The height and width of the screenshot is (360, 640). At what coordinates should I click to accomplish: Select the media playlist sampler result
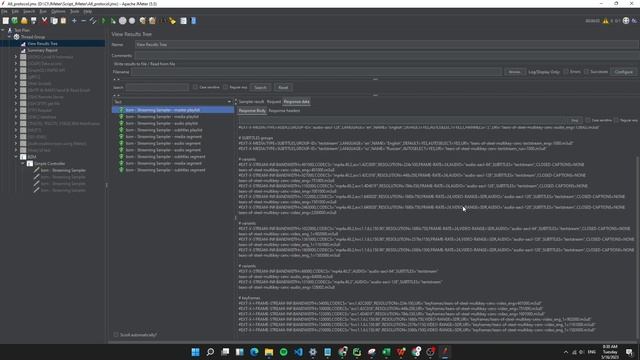tap(162, 117)
